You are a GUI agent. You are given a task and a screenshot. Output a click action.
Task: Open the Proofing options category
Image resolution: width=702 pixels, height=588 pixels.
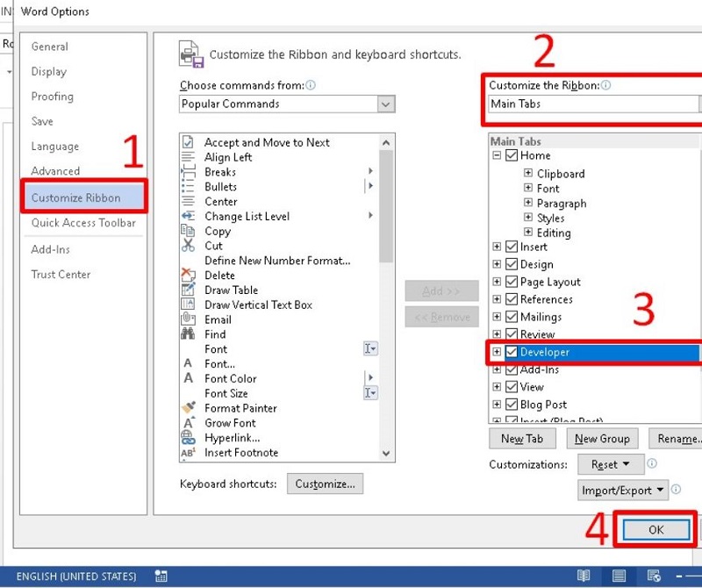point(52,97)
